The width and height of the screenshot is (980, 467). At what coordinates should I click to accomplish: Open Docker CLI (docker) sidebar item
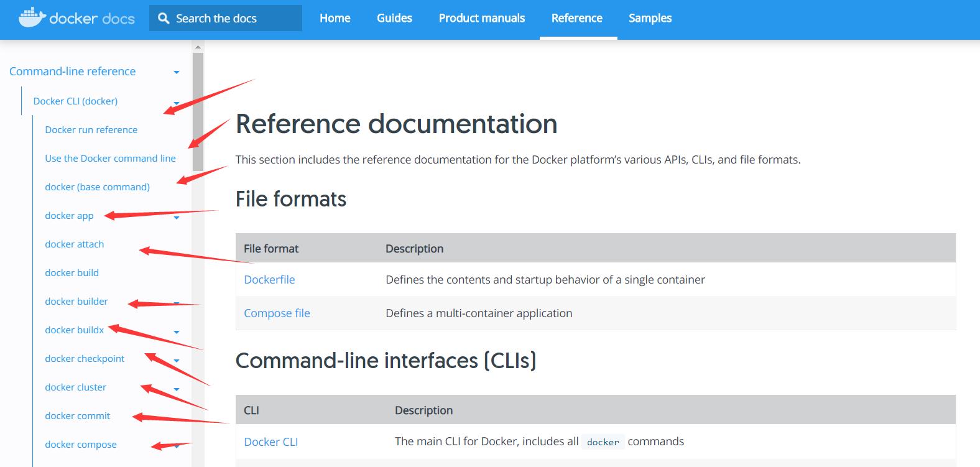[x=75, y=101]
